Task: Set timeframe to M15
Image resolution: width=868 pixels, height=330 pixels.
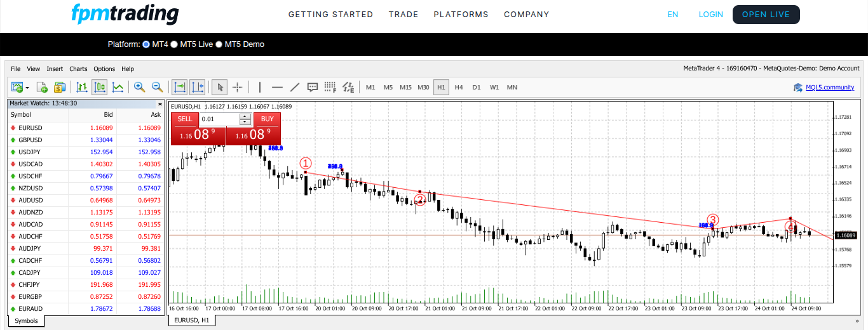Action: click(x=406, y=88)
